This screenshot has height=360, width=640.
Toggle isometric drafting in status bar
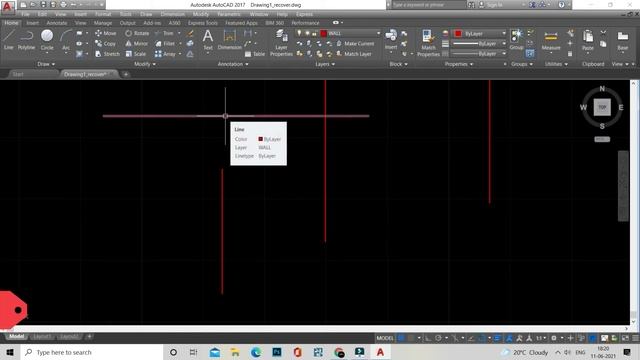454,338
